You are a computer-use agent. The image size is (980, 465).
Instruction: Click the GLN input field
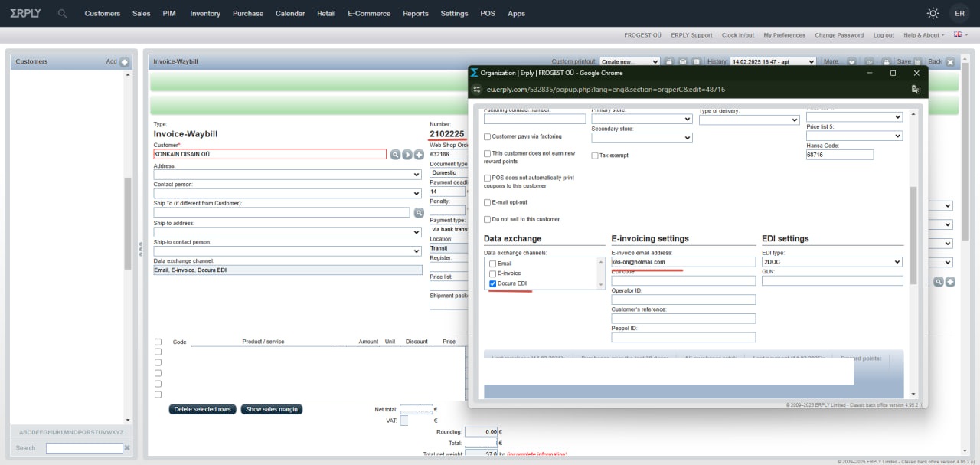(x=832, y=280)
